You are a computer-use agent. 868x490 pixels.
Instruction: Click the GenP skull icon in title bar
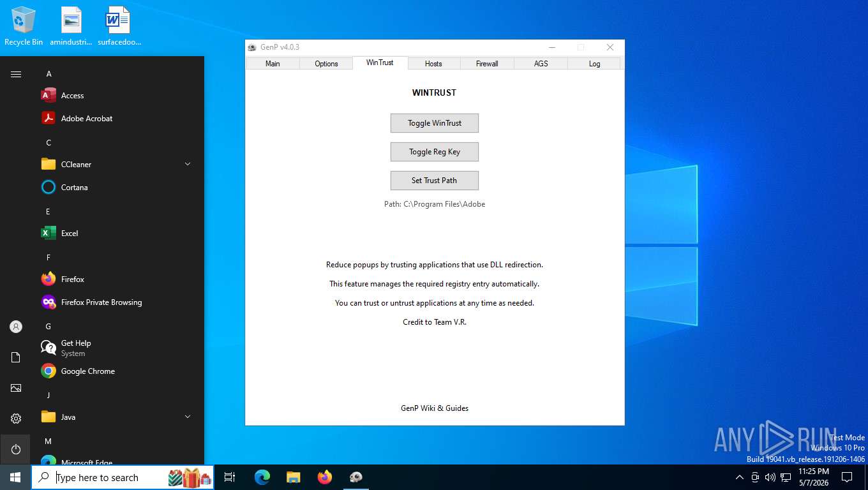[x=252, y=47]
